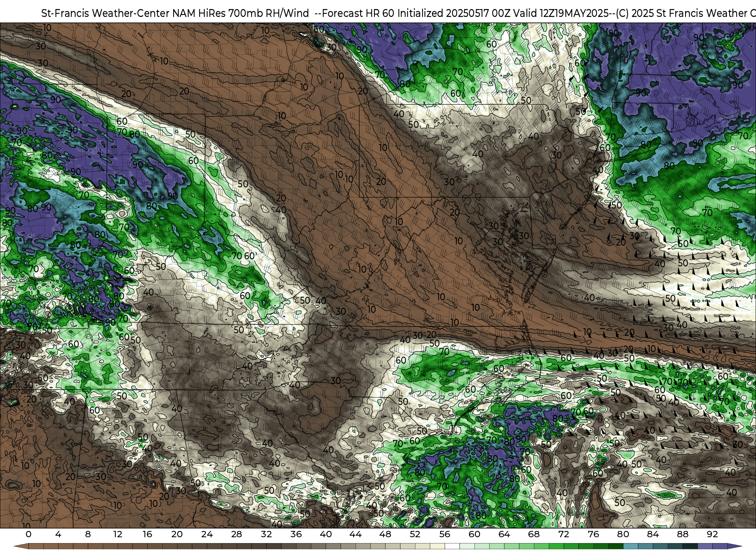Click the colorbar label '32'
The width and height of the screenshot is (756, 551).
(266, 534)
